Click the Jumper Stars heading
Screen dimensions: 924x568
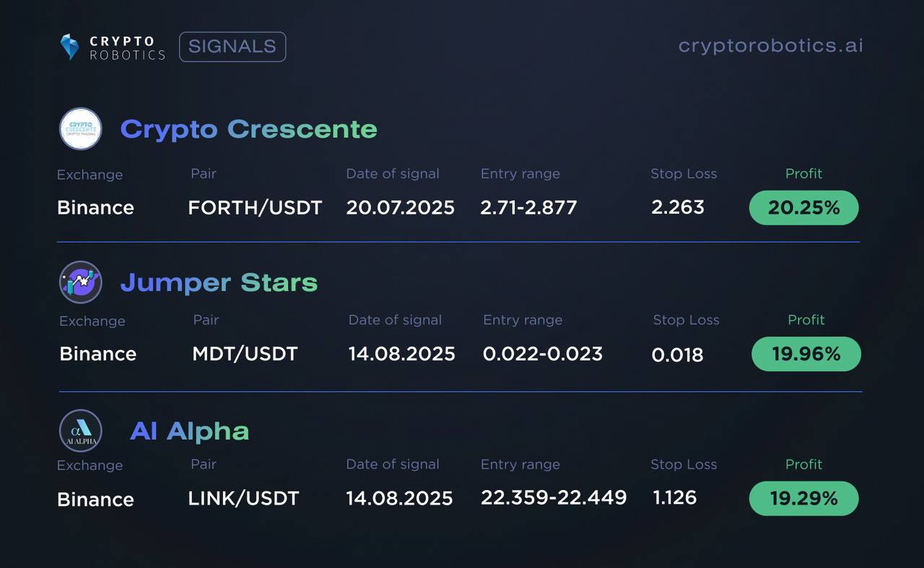pos(219,282)
